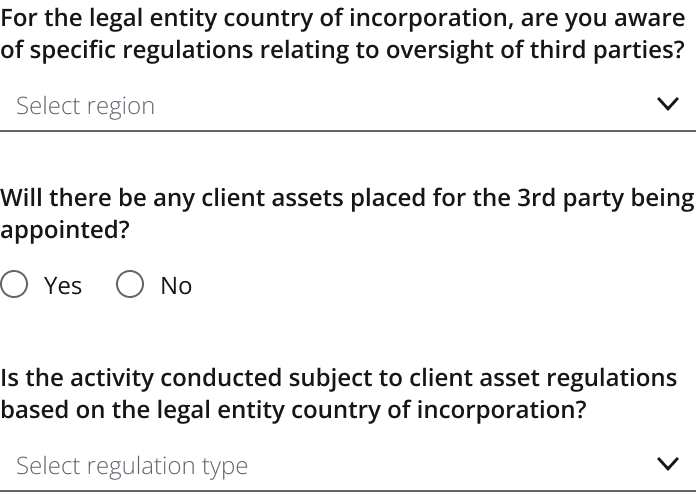Click the third-party oversight regulations question text
Viewport: 696px width, 492px height.
point(342,33)
